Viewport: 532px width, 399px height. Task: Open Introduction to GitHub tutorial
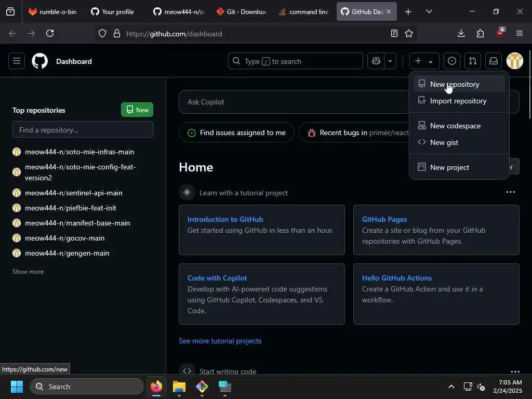point(225,219)
